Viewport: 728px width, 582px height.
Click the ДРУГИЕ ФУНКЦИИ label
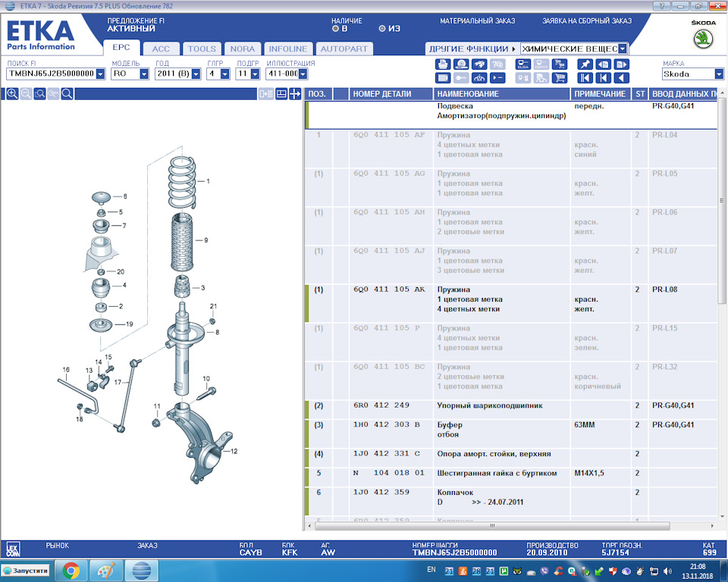tap(469, 48)
